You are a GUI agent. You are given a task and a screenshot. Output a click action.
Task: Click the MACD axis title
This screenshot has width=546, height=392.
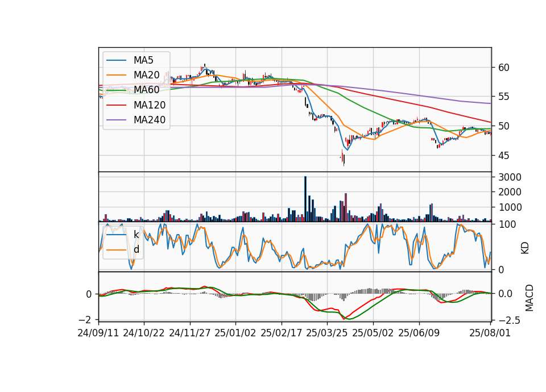pyautogui.click(x=530, y=298)
